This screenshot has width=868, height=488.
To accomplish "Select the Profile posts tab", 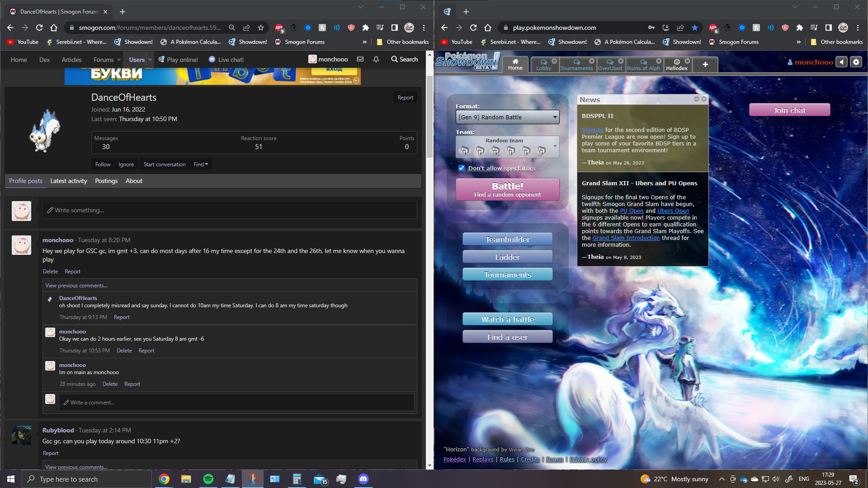I will (x=26, y=181).
